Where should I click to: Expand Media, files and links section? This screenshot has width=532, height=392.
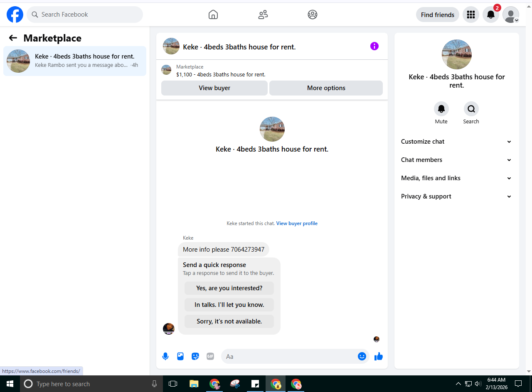pos(456,178)
